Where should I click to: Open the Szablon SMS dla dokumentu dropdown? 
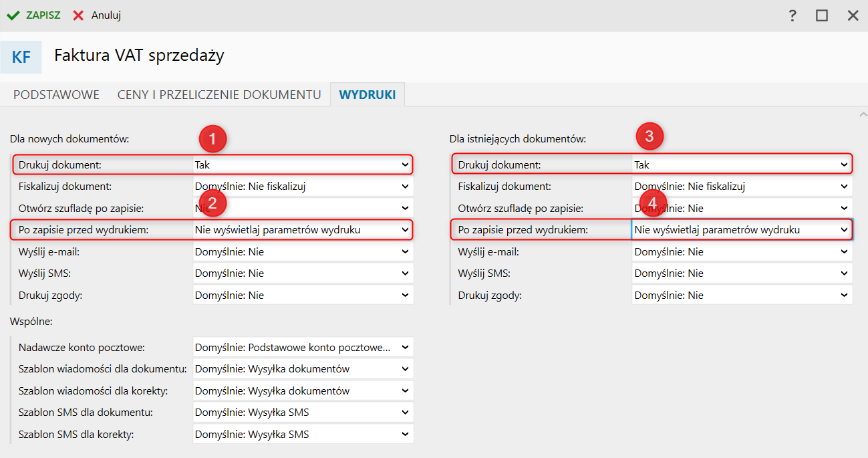pyautogui.click(x=303, y=413)
